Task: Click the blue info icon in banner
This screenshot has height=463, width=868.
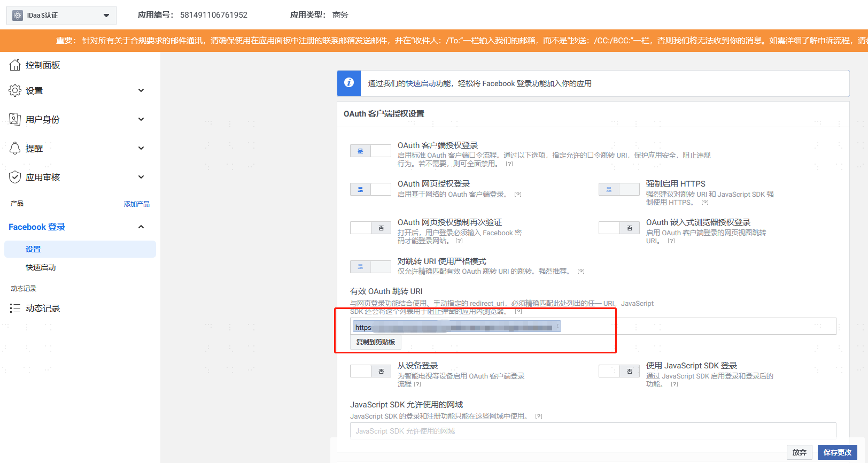Action: point(349,83)
